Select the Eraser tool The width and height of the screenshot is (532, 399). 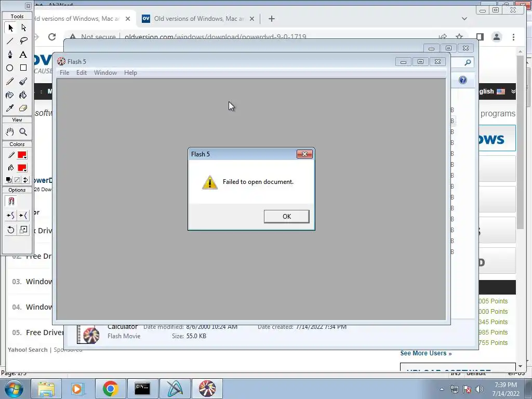(23, 108)
